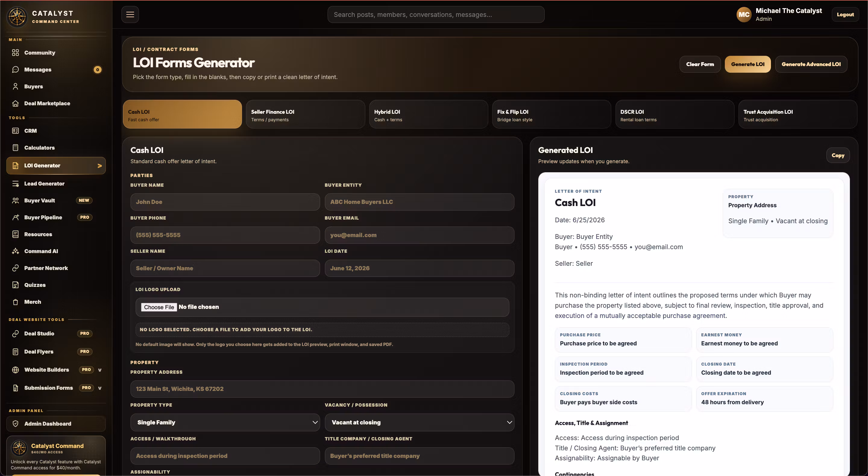
Task: Click the Messages chat bubble icon
Action: pyautogui.click(x=15, y=69)
